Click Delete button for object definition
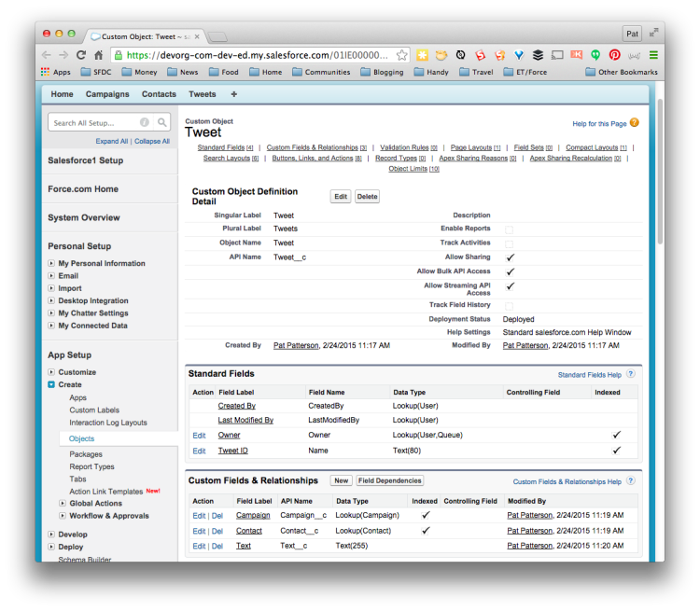Viewport: 700px width, 611px height. coord(368,197)
